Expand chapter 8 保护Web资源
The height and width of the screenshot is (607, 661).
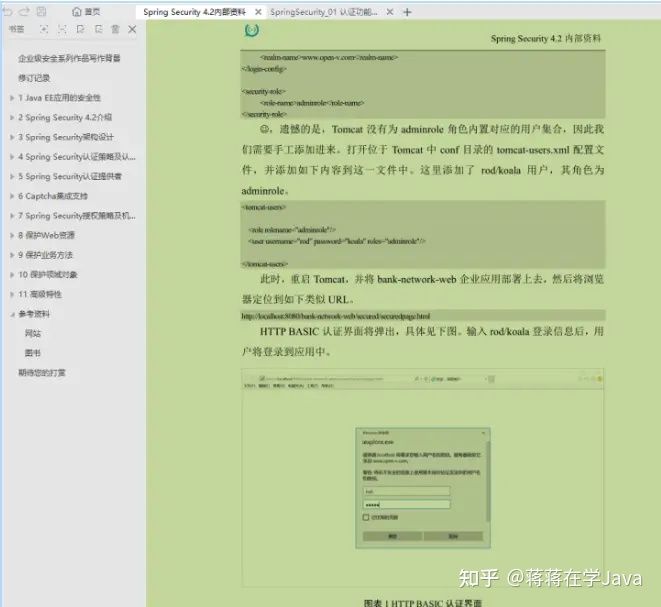click(12, 235)
